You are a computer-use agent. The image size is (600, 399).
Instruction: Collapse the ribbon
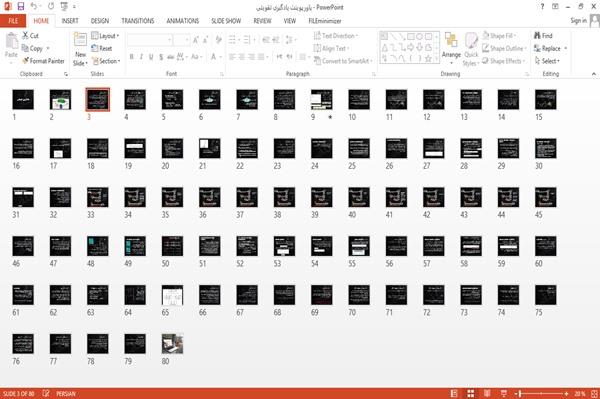pos(594,74)
